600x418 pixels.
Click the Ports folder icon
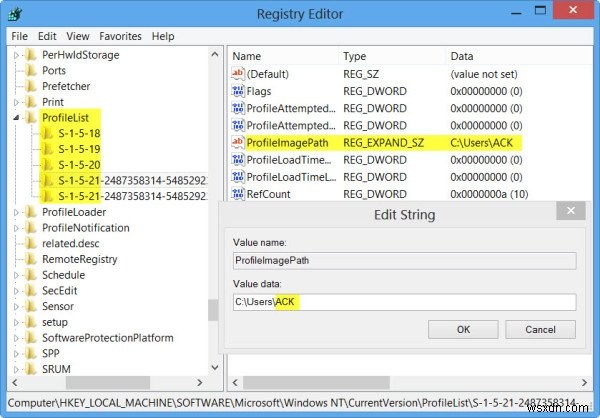coord(31,70)
